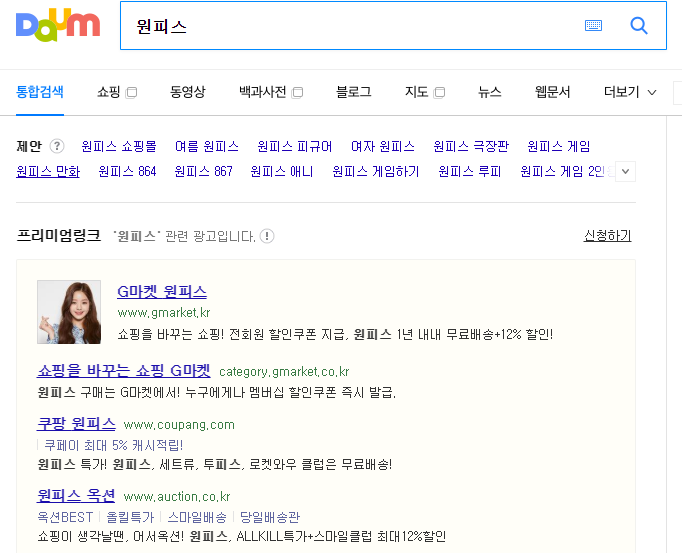Viewport: 682px width, 553px height.
Task: Click suggestion 원피스 루피
Action: 470,171
